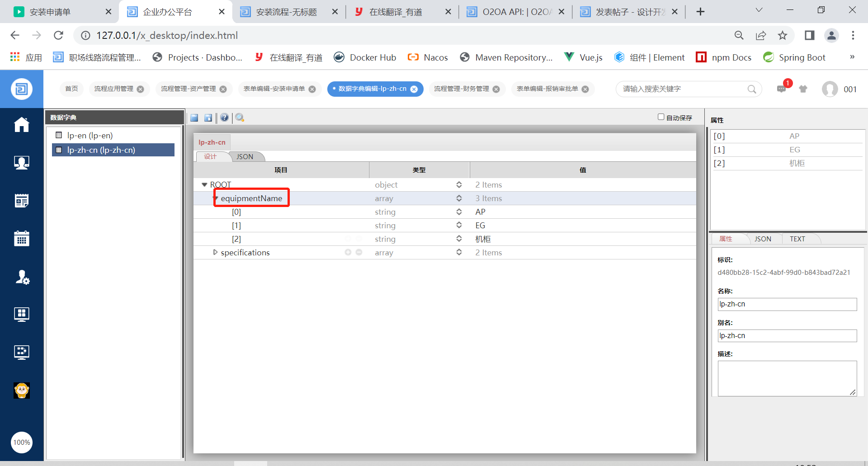Click the help question mark toolbar icon
868x466 pixels.
pyautogui.click(x=224, y=118)
